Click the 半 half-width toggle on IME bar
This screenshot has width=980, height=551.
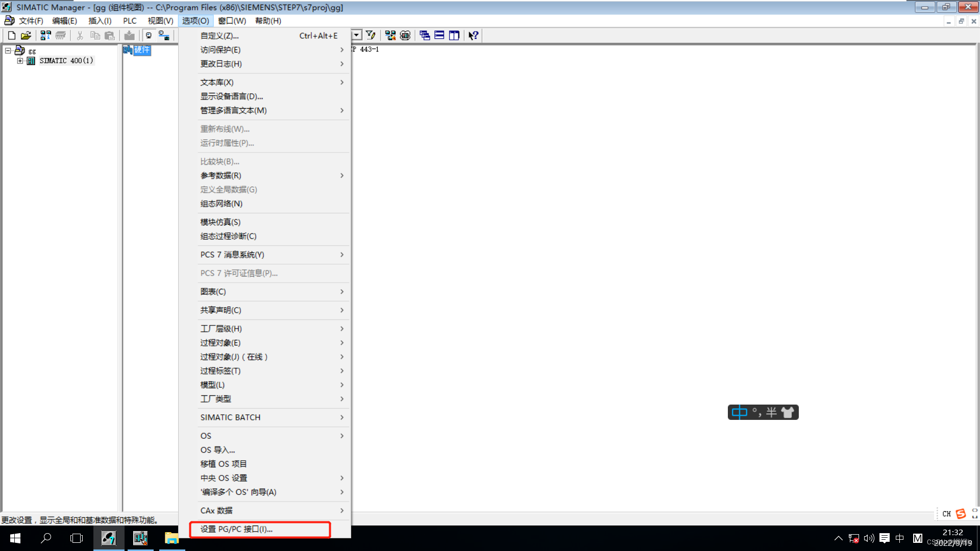tap(771, 412)
